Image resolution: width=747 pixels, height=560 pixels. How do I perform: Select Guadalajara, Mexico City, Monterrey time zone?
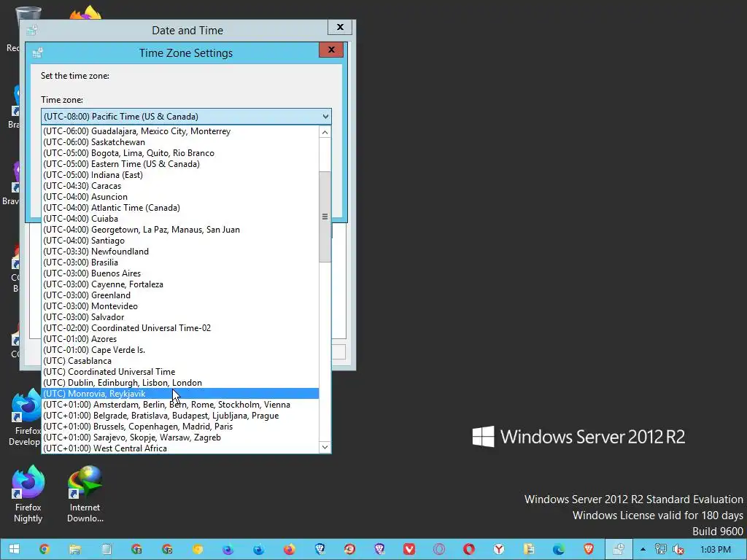(180, 131)
